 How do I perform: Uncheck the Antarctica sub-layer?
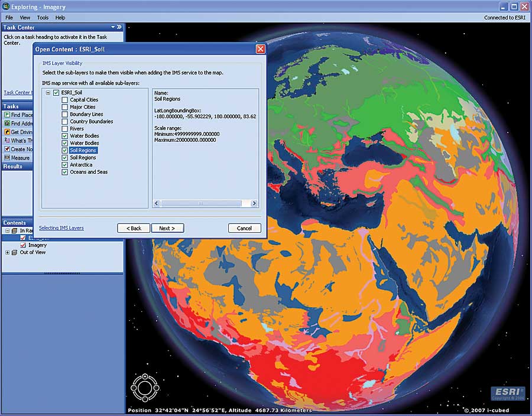[x=65, y=165]
